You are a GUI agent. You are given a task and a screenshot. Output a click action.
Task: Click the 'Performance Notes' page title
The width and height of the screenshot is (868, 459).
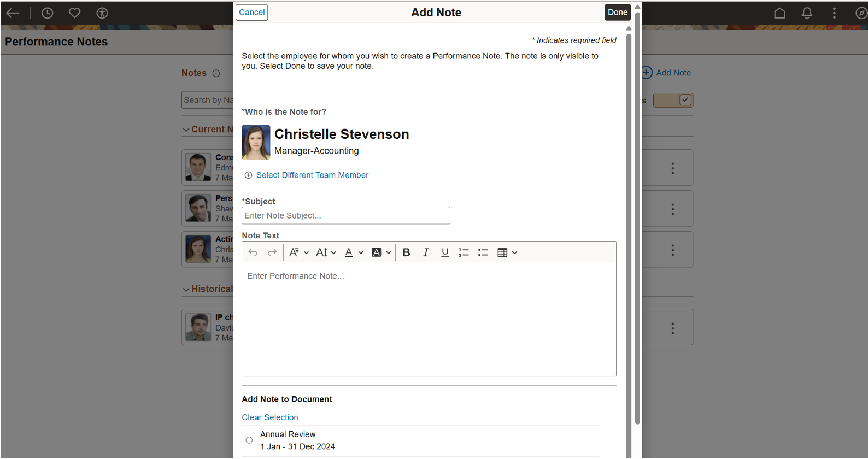(56, 42)
